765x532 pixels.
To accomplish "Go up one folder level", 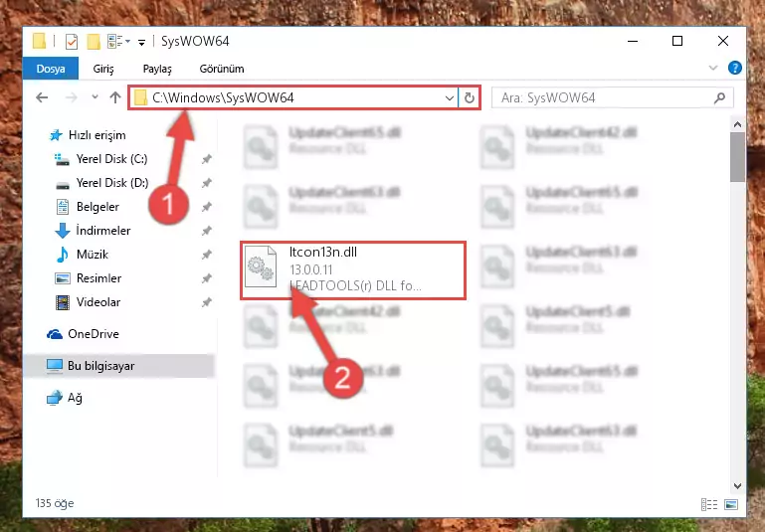I will click(x=115, y=97).
